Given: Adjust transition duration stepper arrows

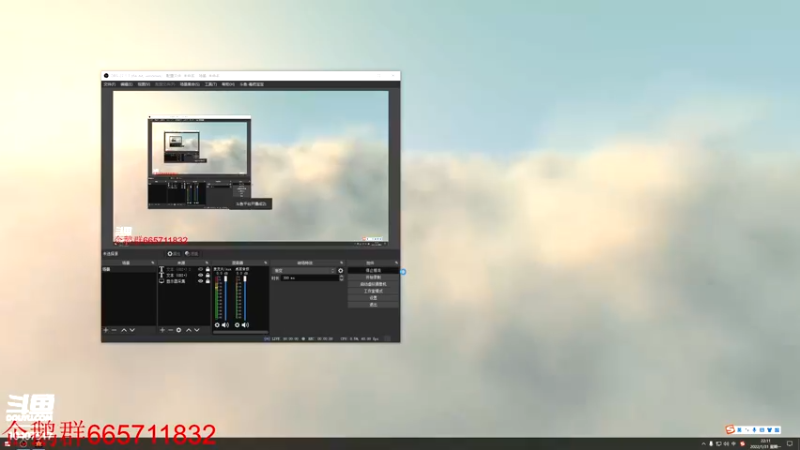Looking at the screenshot, I should 341,278.
